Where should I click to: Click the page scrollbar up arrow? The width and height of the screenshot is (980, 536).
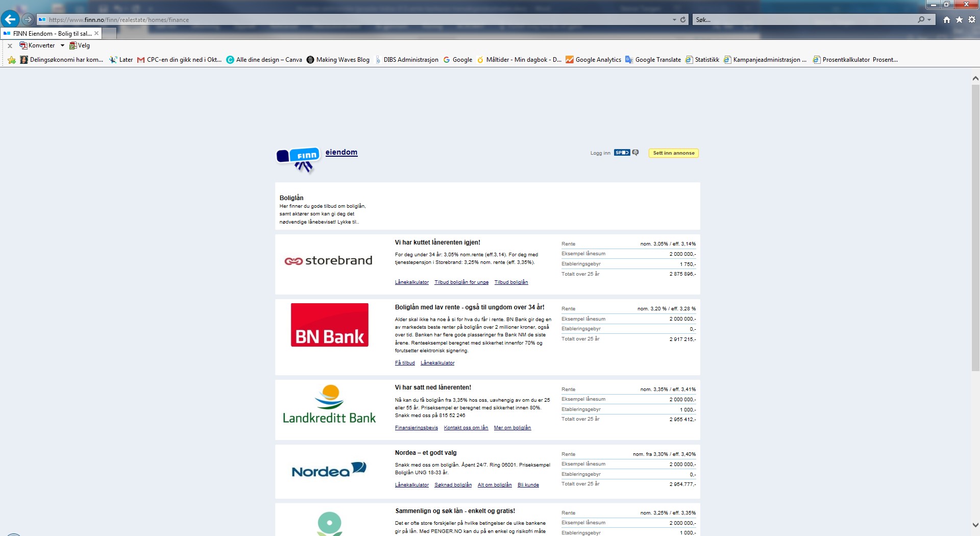[x=975, y=79]
